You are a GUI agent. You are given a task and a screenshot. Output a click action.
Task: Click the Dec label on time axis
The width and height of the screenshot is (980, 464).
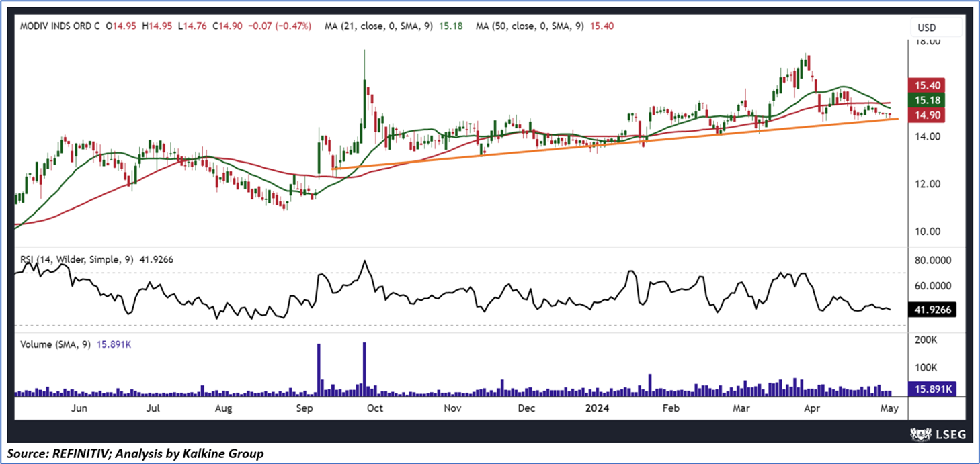526,408
